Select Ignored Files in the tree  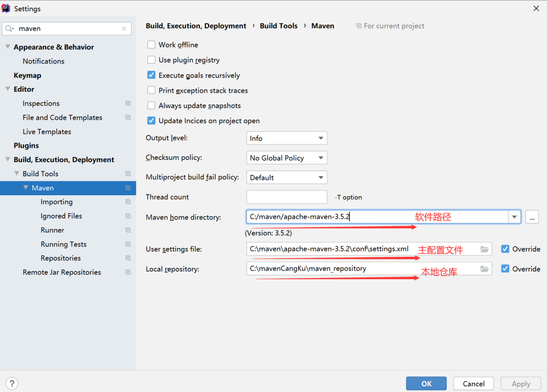click(61, 216)
